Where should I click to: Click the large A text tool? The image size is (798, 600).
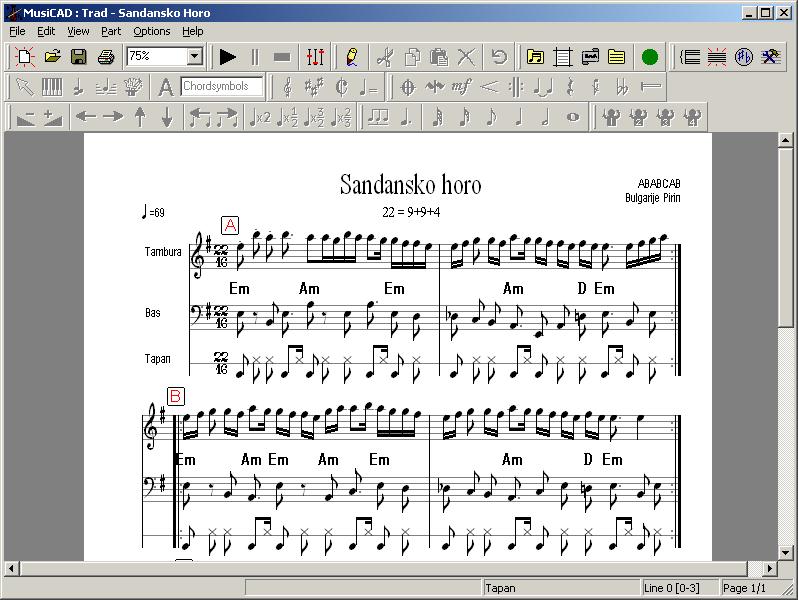tap(165, 87)
